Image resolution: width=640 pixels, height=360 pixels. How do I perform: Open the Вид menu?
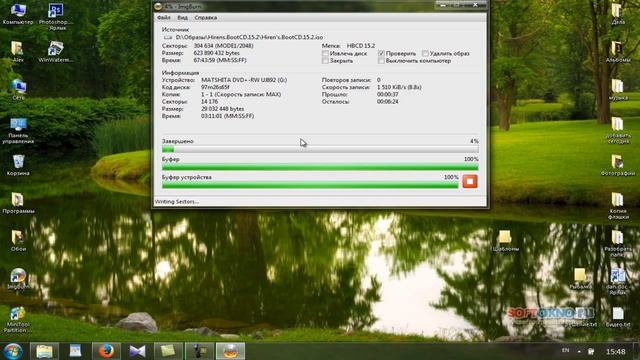(x=182, y=18)
